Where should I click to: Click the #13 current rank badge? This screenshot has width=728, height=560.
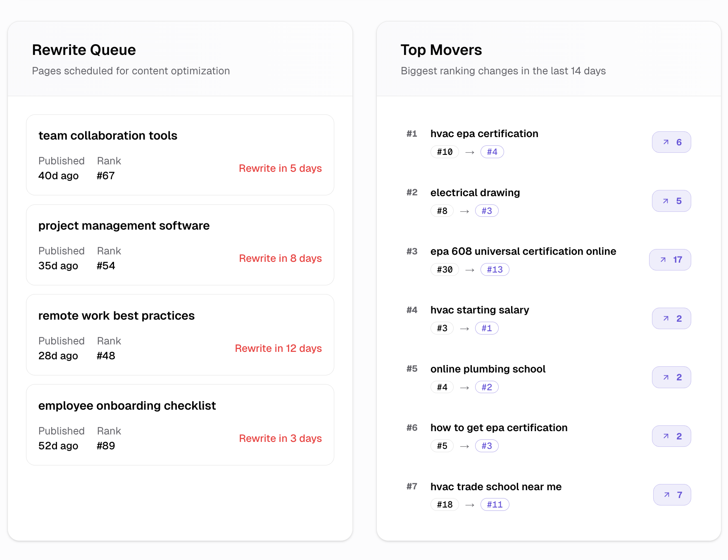[x=495, y=270]
